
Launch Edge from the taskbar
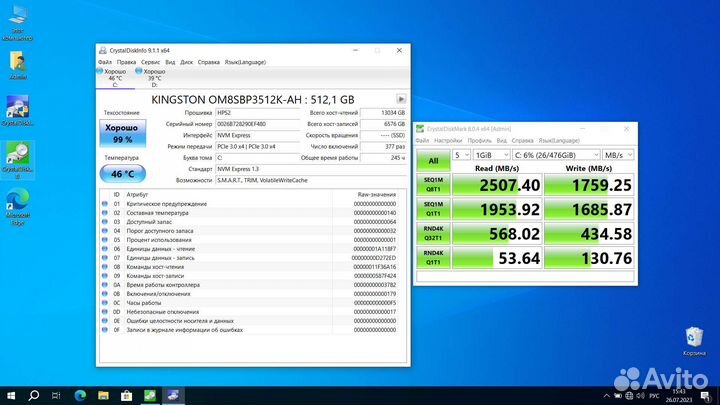(x=80, y=395)
